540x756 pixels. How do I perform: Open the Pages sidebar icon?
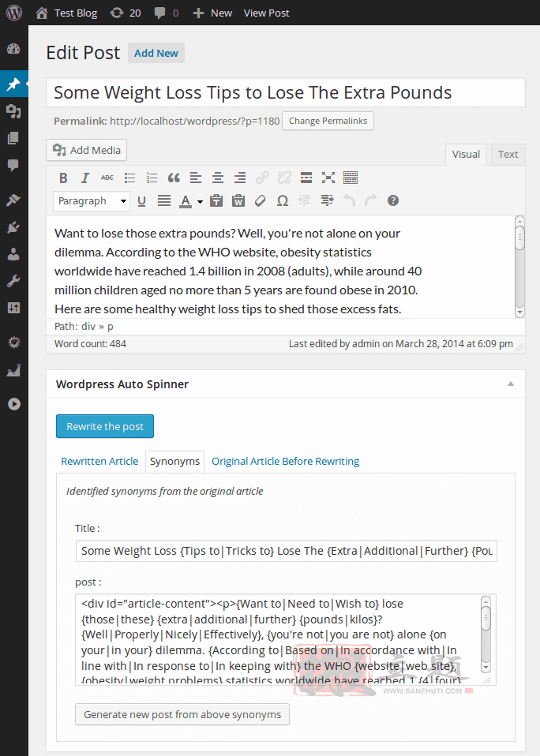tap(13, 138)
